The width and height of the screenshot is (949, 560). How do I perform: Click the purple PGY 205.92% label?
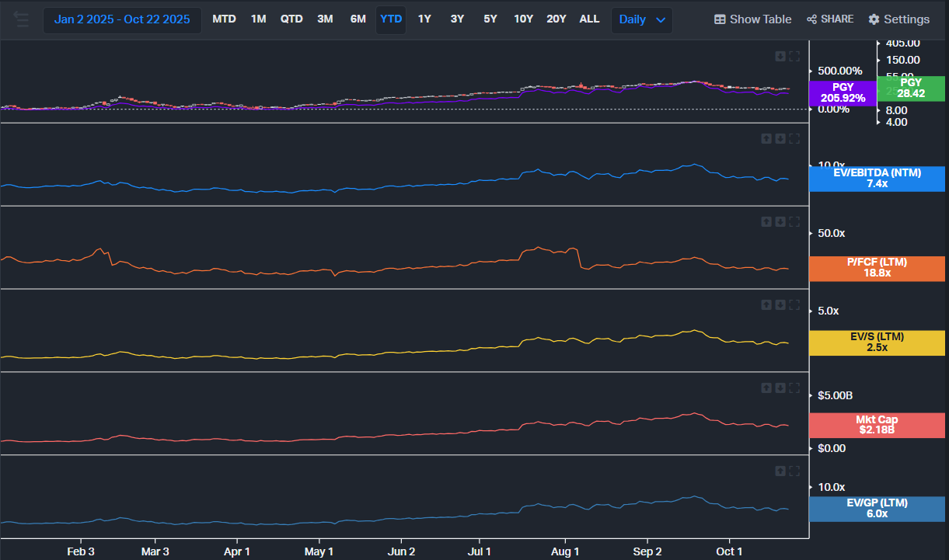coord(843,92)
